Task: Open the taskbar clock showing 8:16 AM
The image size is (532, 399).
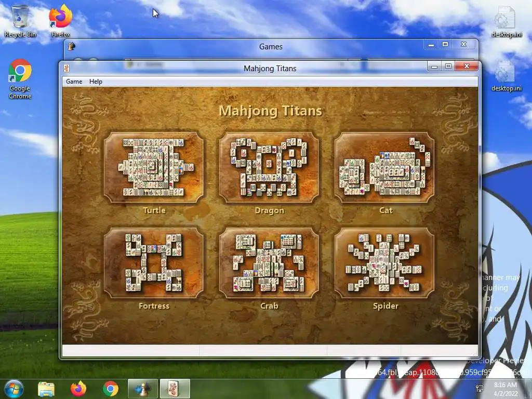Action: tap(506, 389)
